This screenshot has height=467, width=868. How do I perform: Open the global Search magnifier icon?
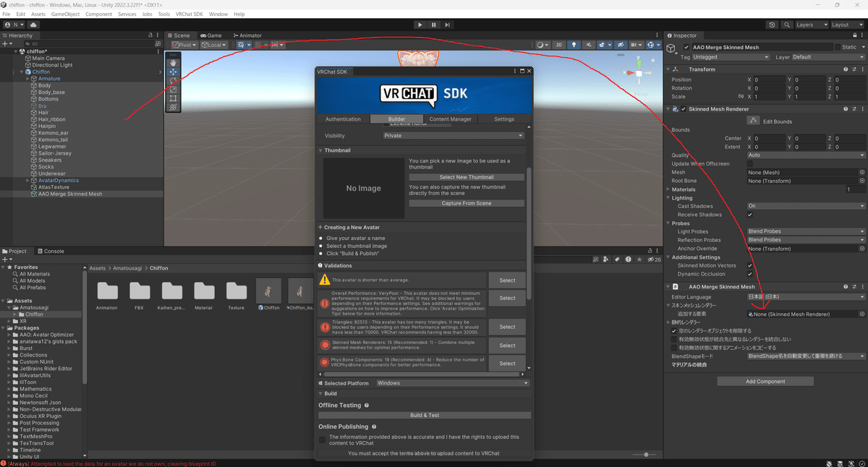(x=786, y=25)
